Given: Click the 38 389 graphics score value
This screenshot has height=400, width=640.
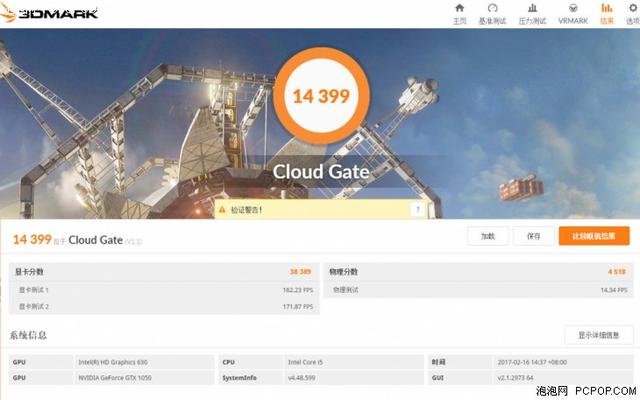Looking at the screenshot, I should (301, 272).
